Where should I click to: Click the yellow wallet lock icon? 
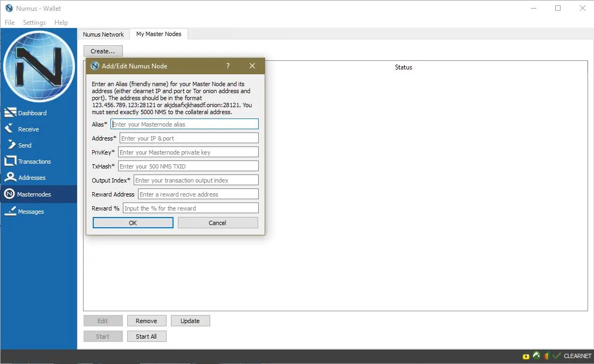[526, 356]
